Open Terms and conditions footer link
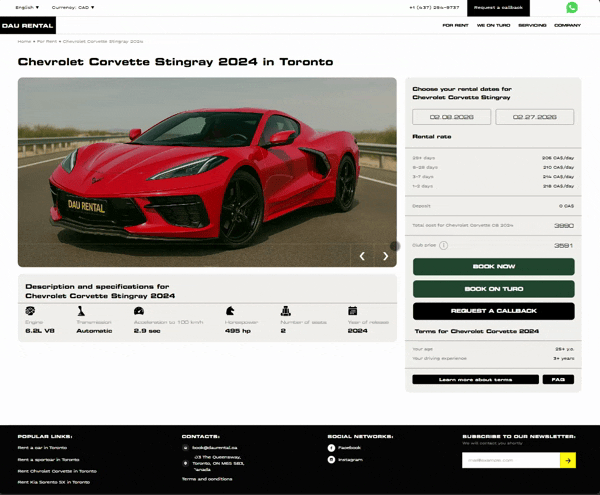The width and height of the screenshot is (600, 495). click(207, 479)
